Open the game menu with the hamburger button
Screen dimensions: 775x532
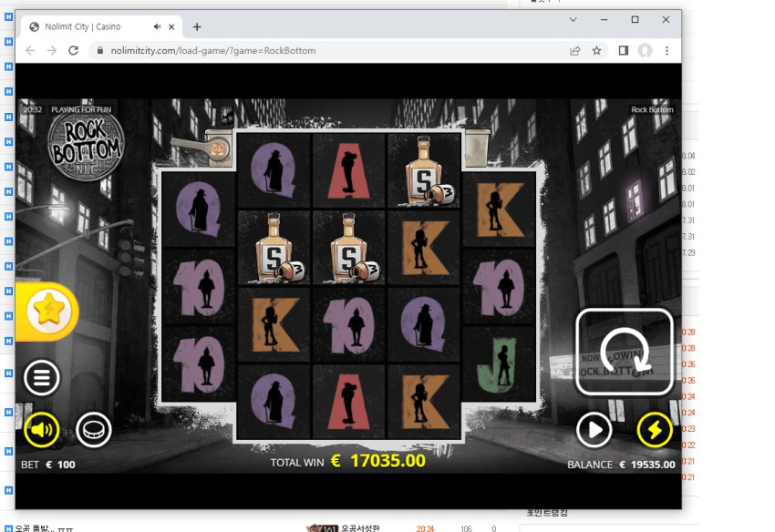(42, 378)
